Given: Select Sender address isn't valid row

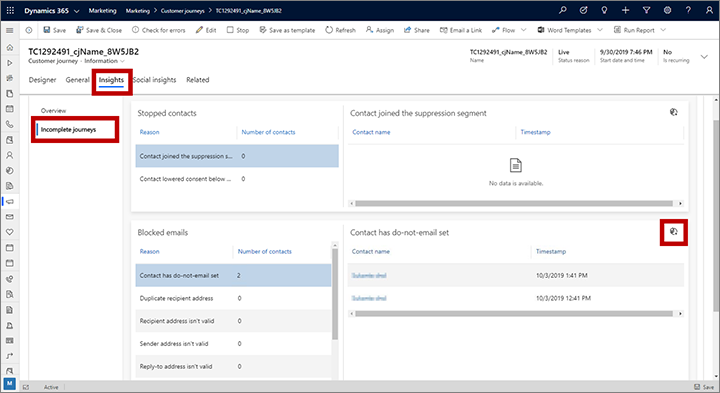Looking at the screenshot, I should [233, 343].
